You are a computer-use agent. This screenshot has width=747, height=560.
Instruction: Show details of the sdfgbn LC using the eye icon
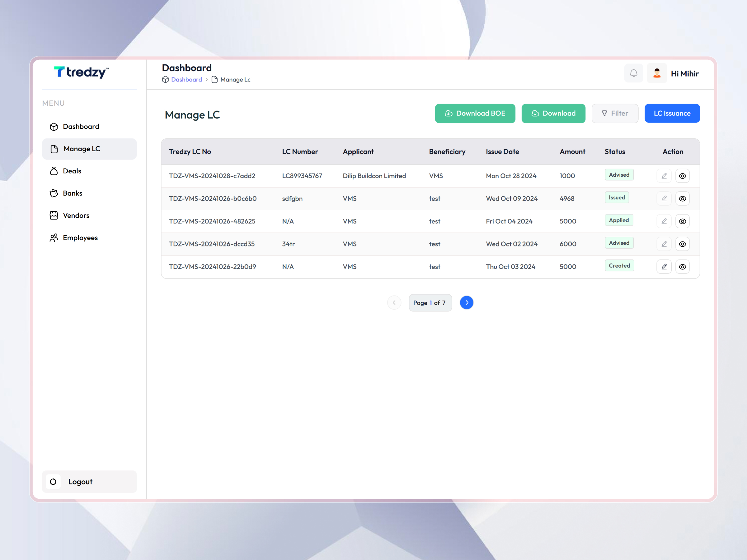coord(683,198)
